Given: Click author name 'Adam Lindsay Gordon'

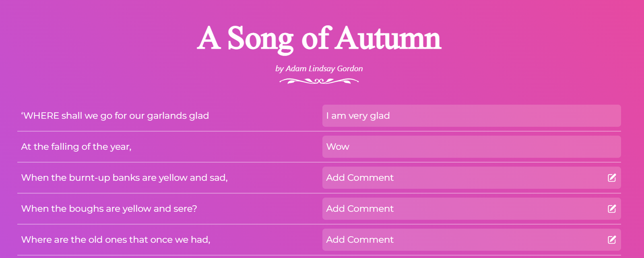Looking at the screenshot, I should tap(324, 68).
